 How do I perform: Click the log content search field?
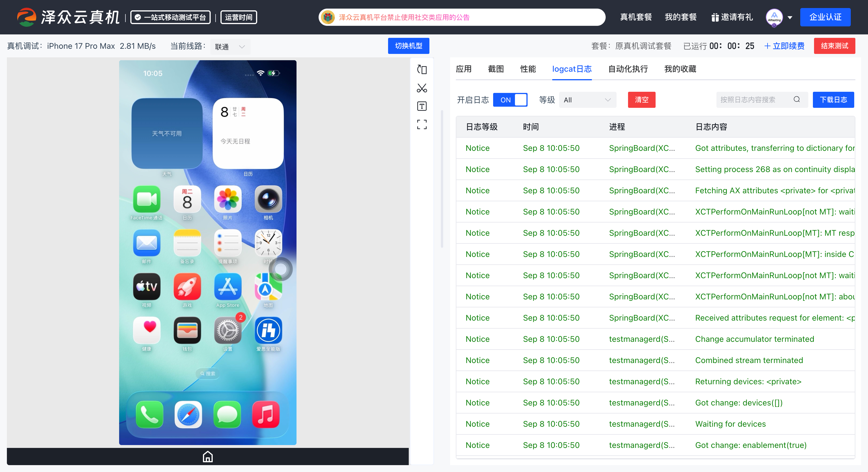(x=762, y=100)
